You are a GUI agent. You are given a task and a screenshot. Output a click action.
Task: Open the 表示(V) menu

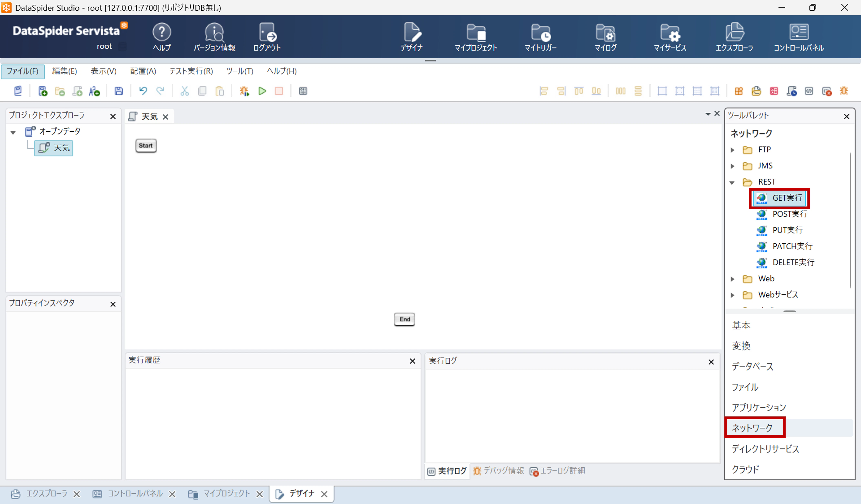[104, 71]
